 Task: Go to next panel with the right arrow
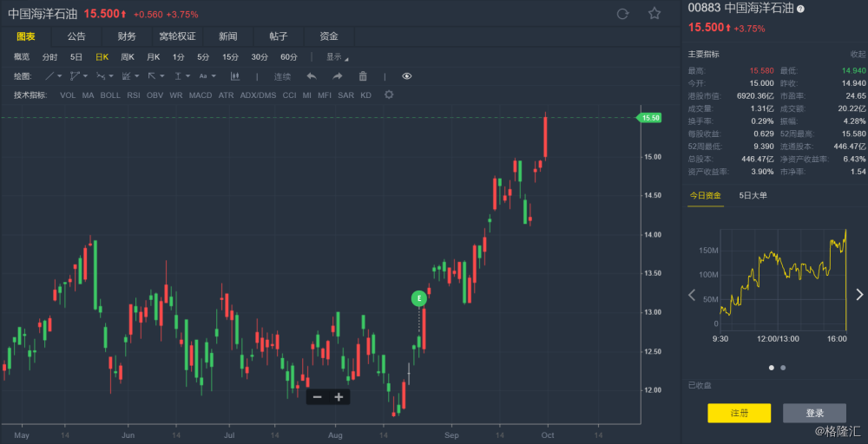click(859, 295)
